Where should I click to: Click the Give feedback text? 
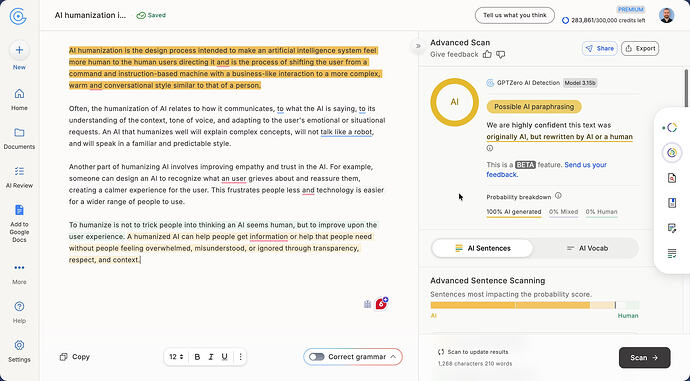(x=454, y=54)
